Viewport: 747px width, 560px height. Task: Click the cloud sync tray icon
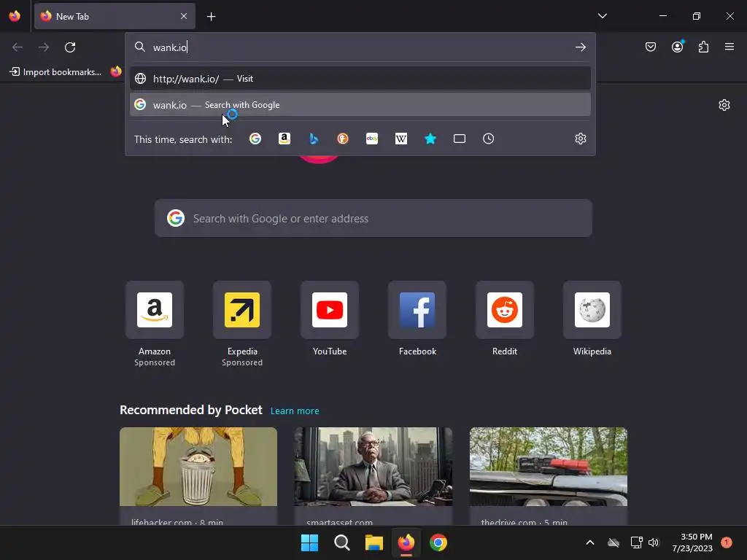pyautogui.click(x=613, y=542)
